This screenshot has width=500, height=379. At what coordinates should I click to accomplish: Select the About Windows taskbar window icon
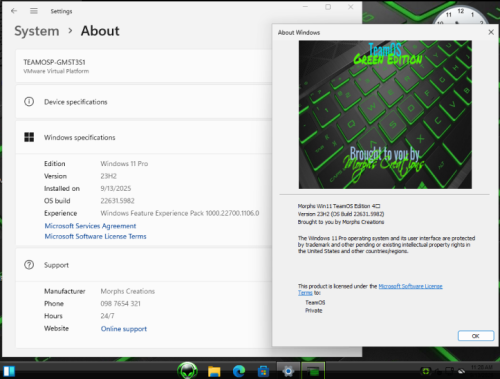[x=313, y=371]
